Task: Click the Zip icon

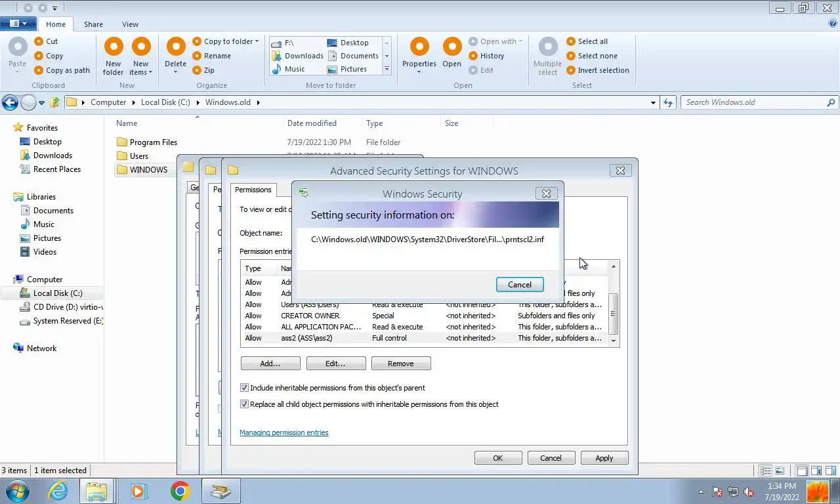Action: pos(196,70)
